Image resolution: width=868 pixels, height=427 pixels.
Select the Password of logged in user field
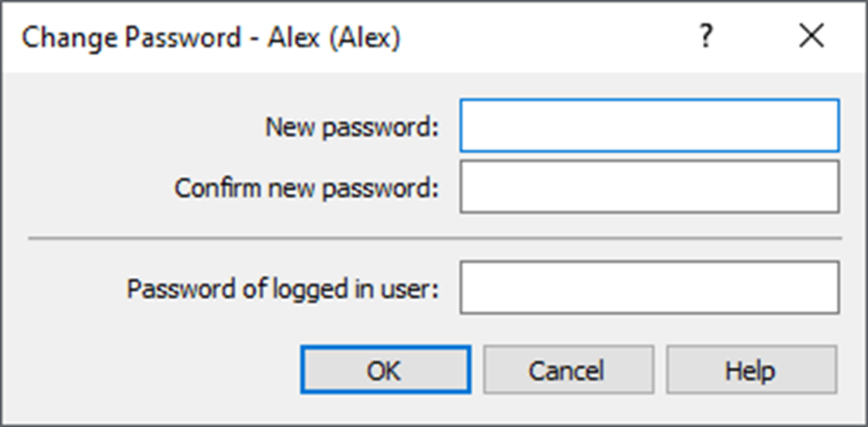649,288
